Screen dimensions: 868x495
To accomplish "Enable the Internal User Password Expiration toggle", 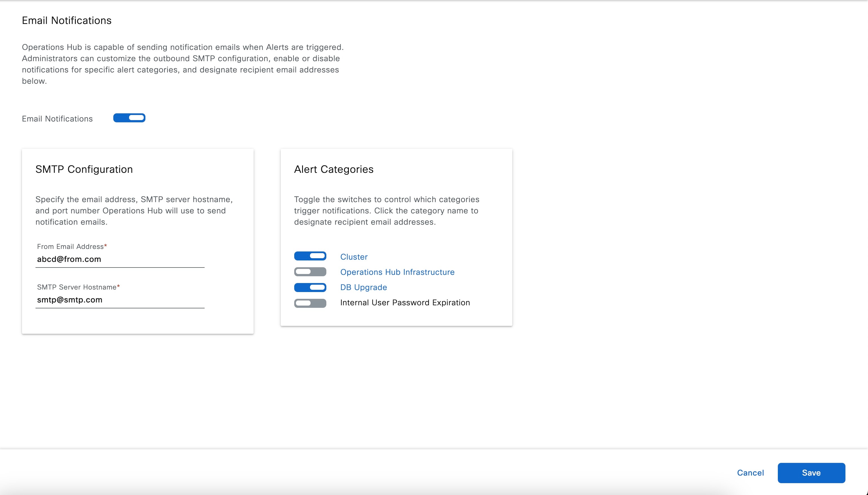I will [x=310, y=303].
